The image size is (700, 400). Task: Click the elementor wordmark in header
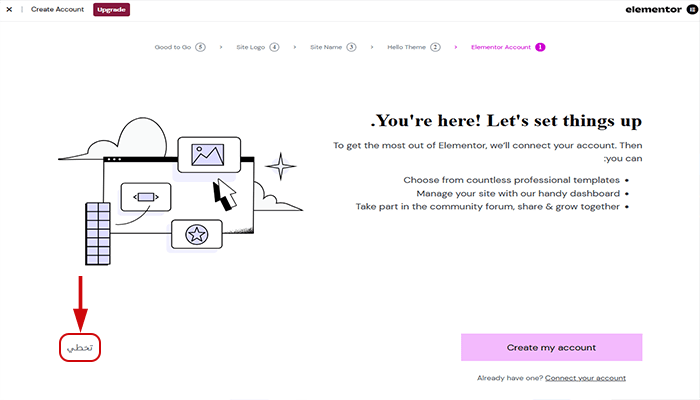click(x=652, y=10)
